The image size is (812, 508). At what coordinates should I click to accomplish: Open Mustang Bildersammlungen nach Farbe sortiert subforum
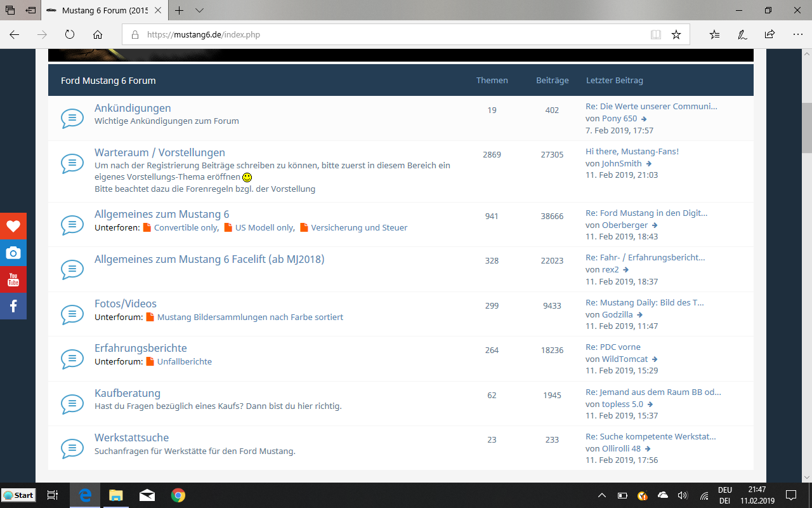pyautogui.click(x=250, y=317)
